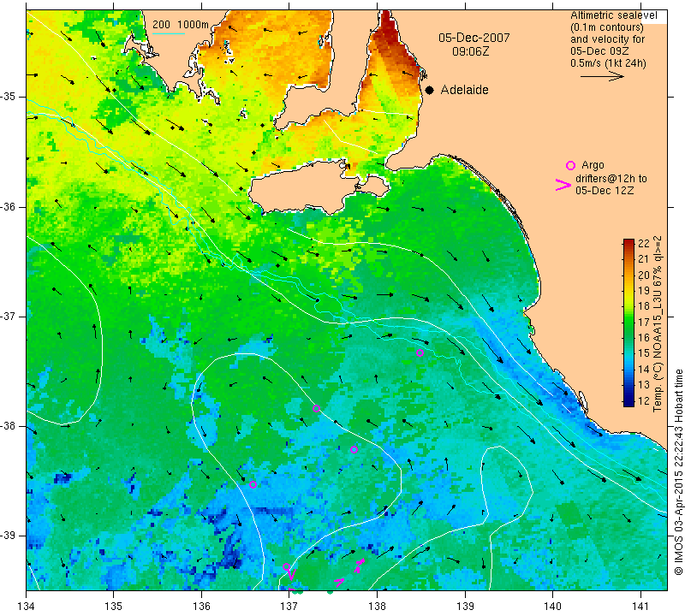The height and width of the screenshot is (616, 685).
Task: Click the colour bar tick label '22'
Action: pos(644,244)
